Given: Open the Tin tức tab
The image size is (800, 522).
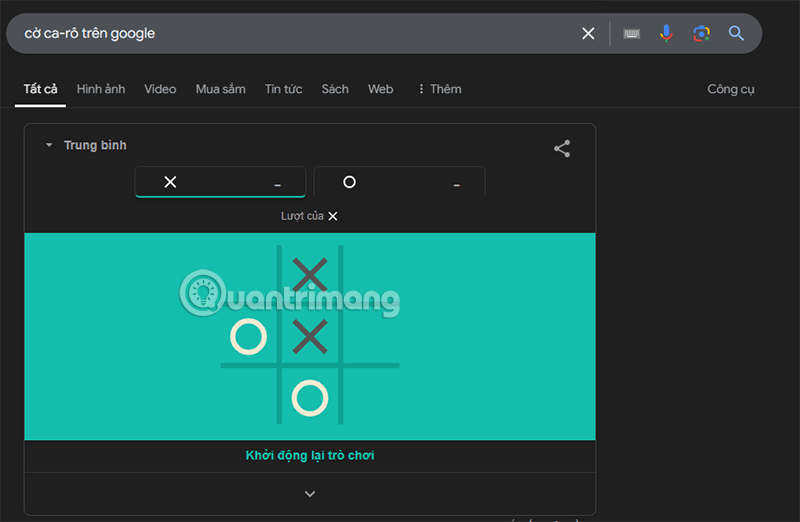Looking at the screenshot, I should coord(284,89).
